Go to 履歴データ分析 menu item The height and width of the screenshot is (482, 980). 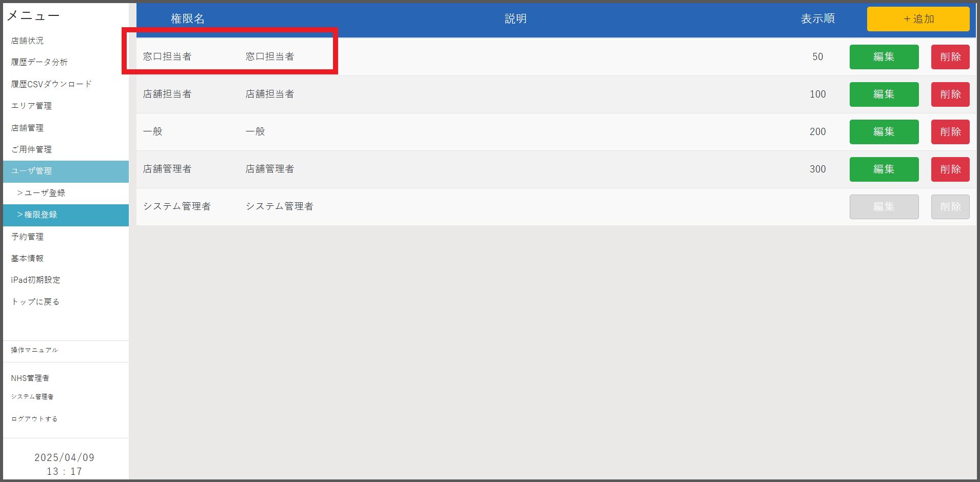click(40, 62)
